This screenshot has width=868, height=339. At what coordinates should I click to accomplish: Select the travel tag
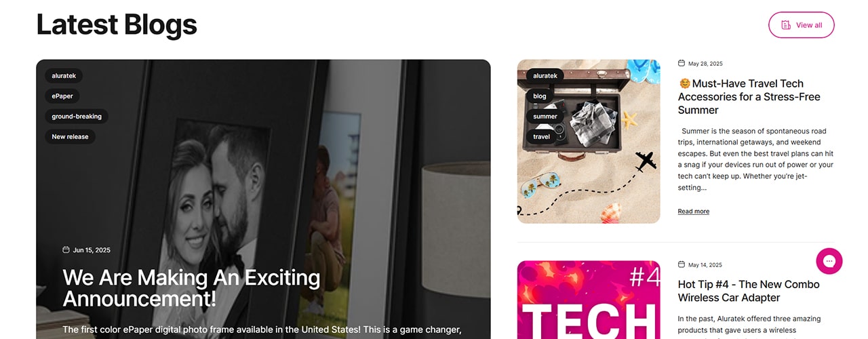click(x=542, y=137)
